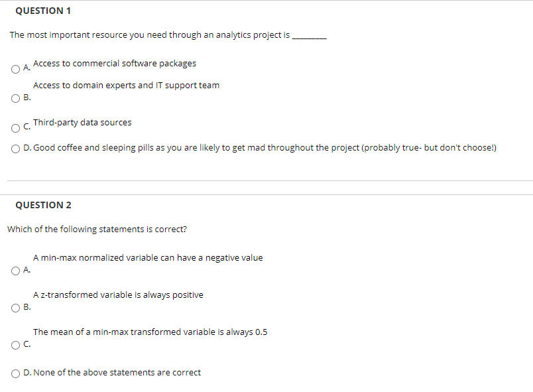The image size is (533, 392).
Task: Click the text A z-transformed variable is always positive
Action: click(x=118, y=294)
